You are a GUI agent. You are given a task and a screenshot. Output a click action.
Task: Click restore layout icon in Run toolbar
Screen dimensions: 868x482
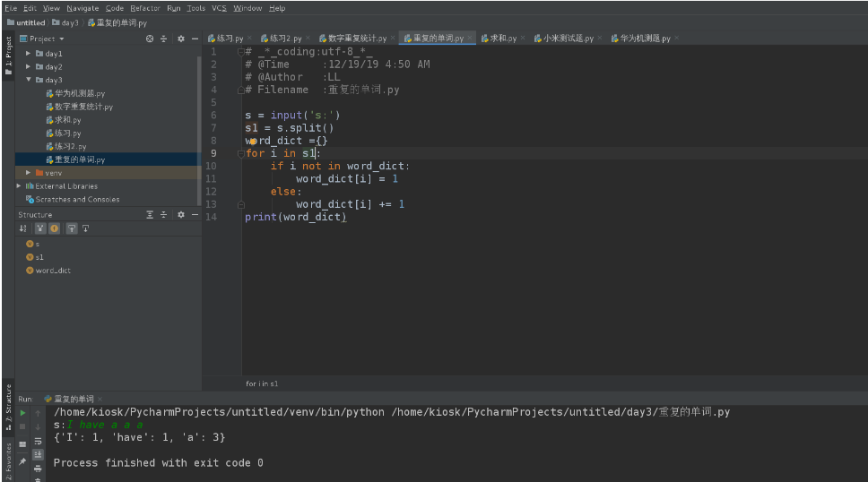[x=22, y=444]
